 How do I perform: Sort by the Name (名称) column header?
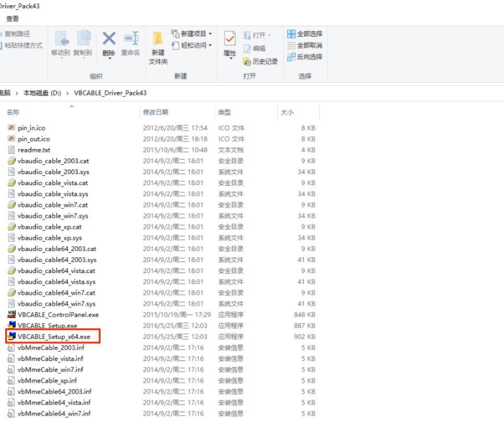(13, 112)
